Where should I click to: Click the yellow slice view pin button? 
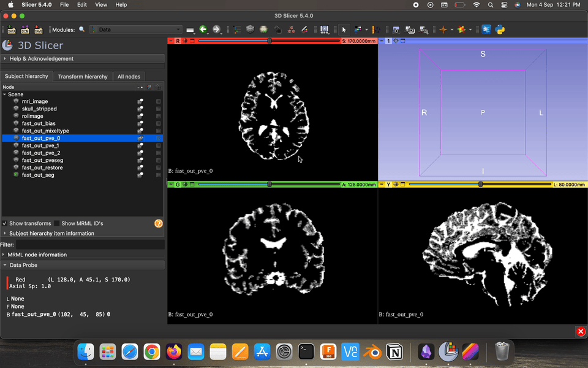(382, 185)
